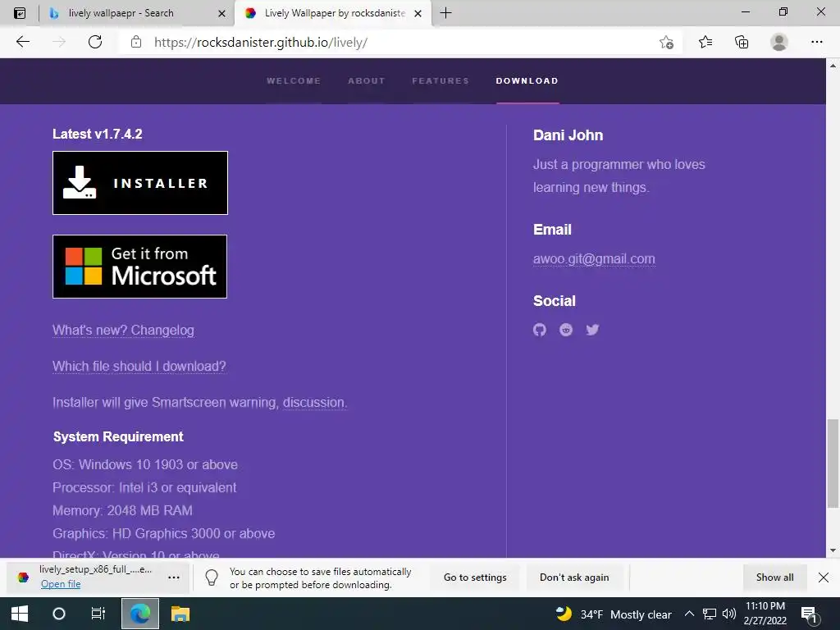Click the Memory: 2048 MB RAM text
840x630 pixels.
pos(123,510)
